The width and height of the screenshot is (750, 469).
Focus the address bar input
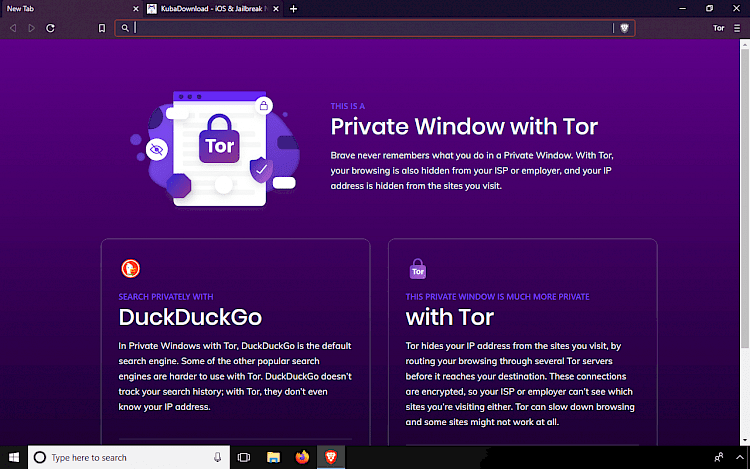click(373, 28)
